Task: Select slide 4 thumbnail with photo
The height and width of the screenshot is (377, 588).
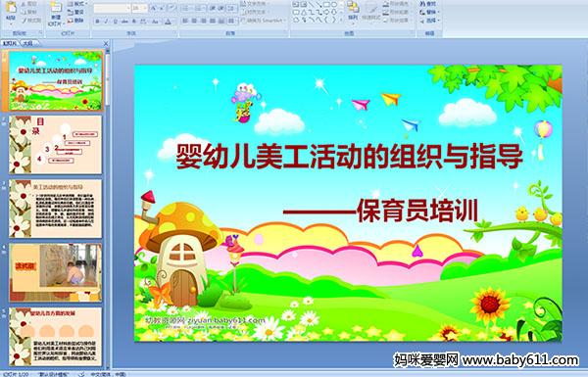Action: coord(56,272)
